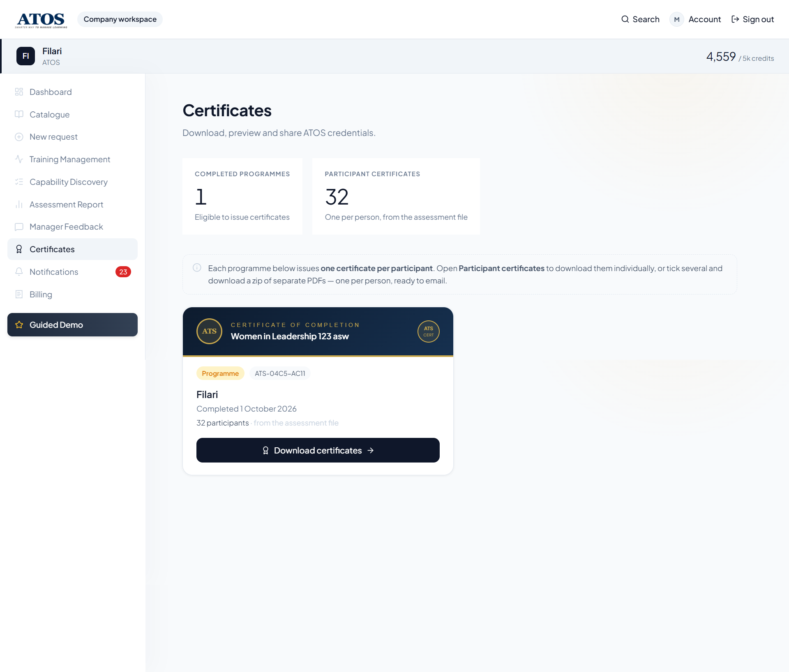Click the Programme tag on certificate card
This screenshot has width=789, height=672.
pyautogui.click(x=220, y=373)
